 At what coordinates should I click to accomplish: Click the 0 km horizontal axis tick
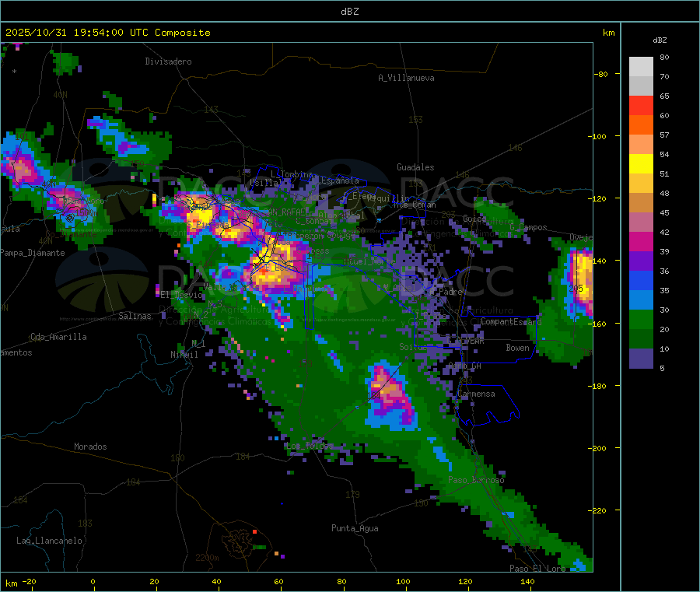click(93, 581)
